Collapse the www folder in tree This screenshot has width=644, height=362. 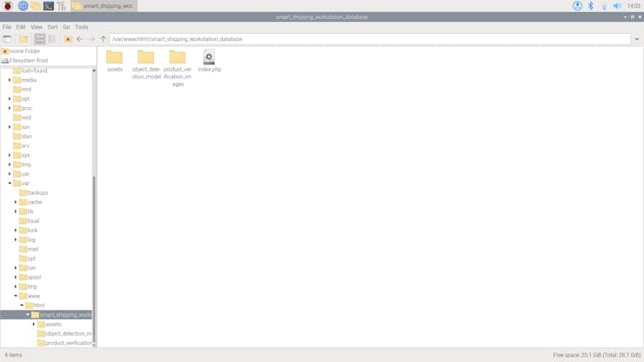pos(16,296)
